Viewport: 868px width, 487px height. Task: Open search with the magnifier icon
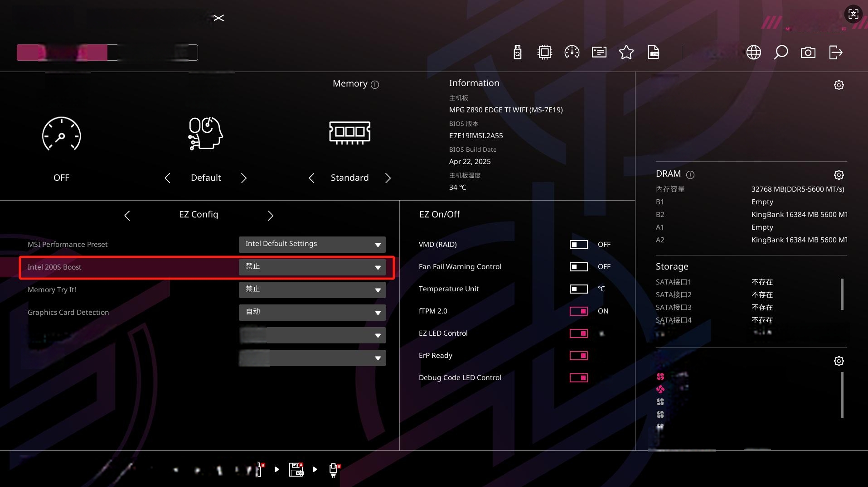click(781, 53)
